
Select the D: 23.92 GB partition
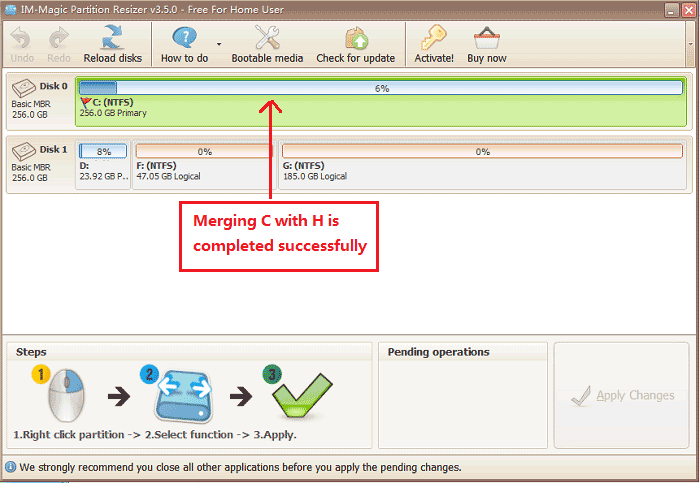tap(103, 165)
